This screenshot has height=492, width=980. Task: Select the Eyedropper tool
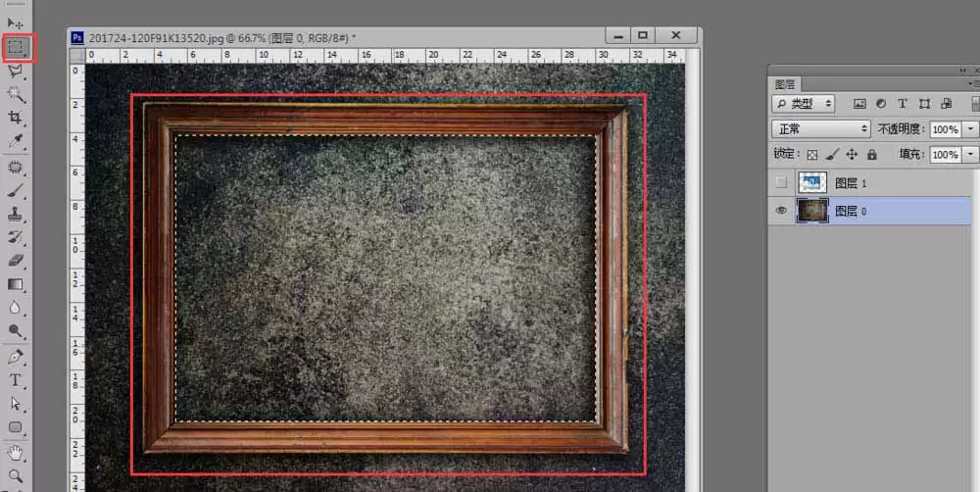[16, 141]
